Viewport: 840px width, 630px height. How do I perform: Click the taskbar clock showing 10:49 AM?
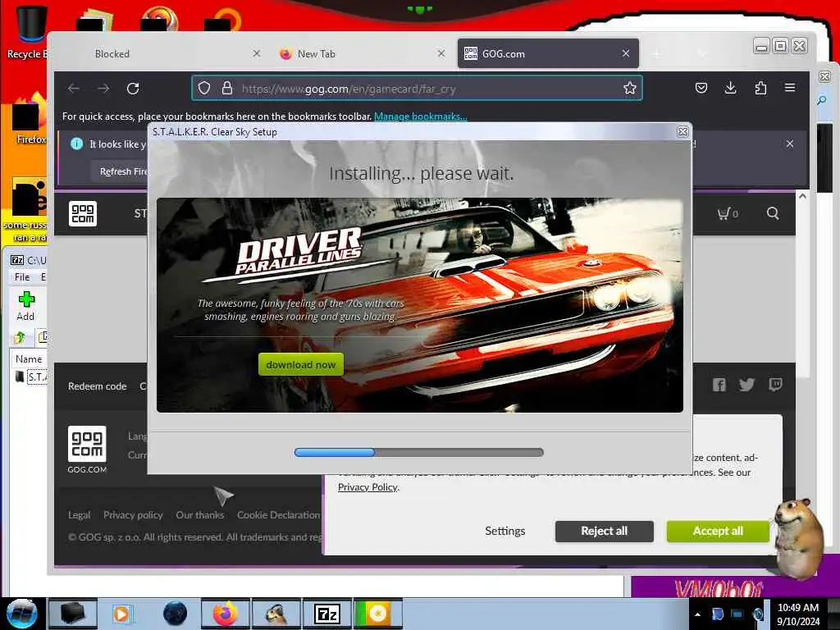pos(797,614)
